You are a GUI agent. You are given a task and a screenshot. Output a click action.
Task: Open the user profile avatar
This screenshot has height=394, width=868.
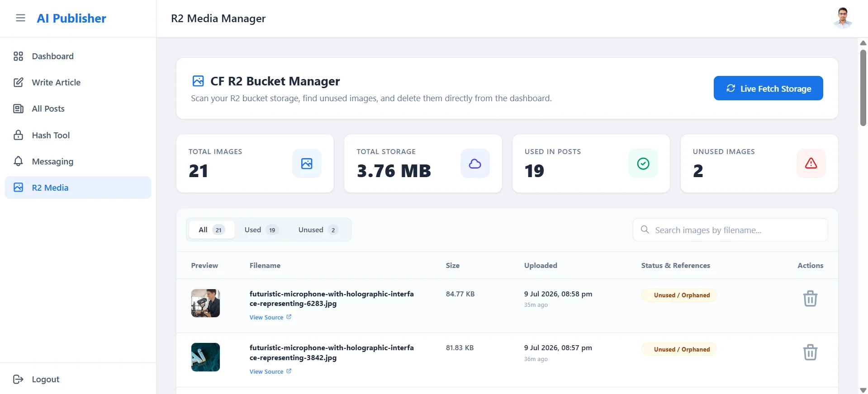tap(843, 18)
